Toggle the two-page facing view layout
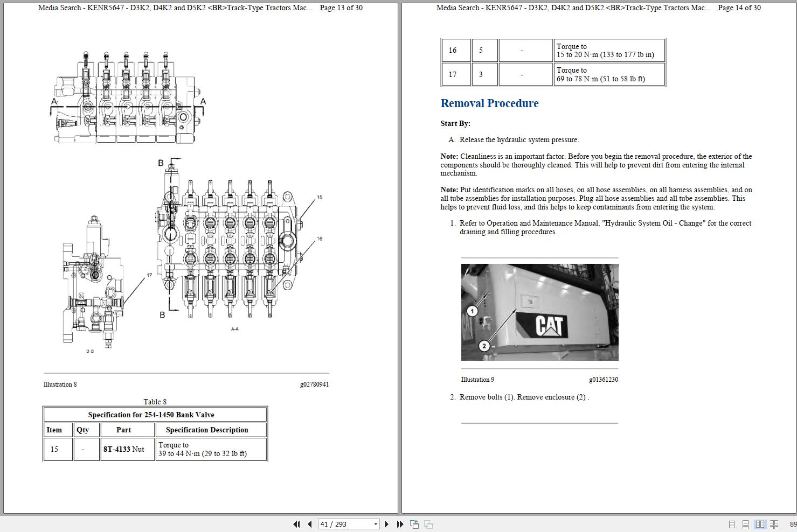Image resolution: width=797 pixels, height=532 pixels. (x=760, y=524)
